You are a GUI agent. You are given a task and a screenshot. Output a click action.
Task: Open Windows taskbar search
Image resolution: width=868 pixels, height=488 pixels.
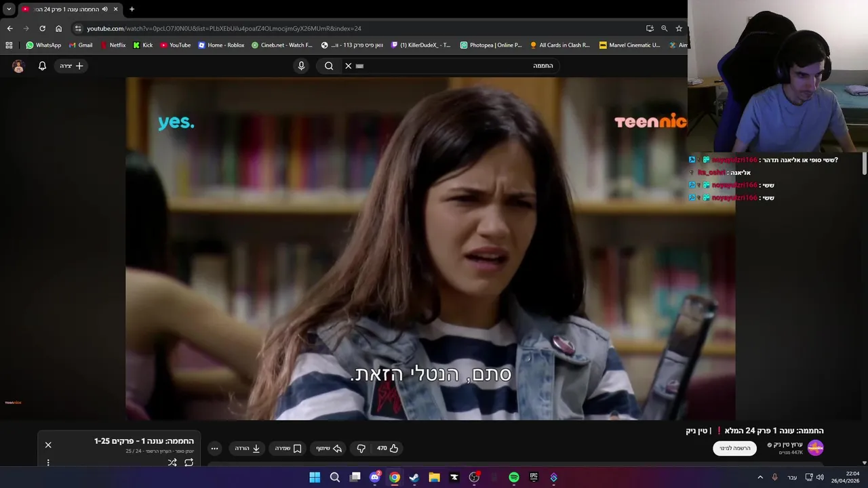click(335, 477)
